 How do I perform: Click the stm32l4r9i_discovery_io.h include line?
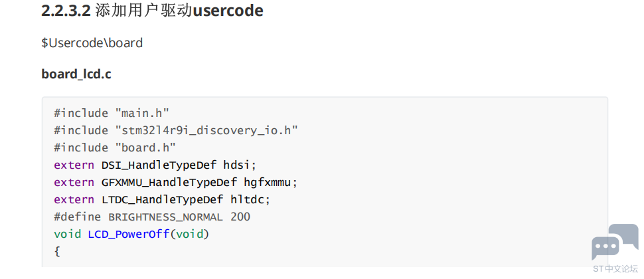pyautogui.click(x=176, y=130)
